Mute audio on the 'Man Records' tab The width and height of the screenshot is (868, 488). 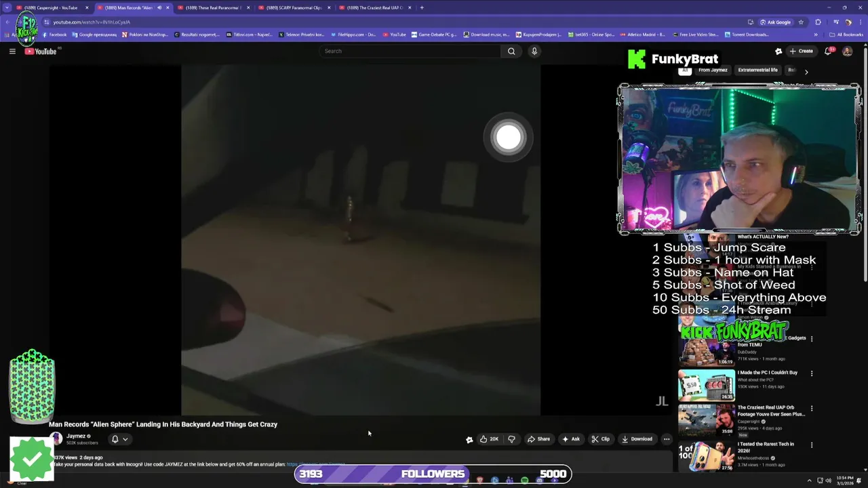tap(159, 7)
